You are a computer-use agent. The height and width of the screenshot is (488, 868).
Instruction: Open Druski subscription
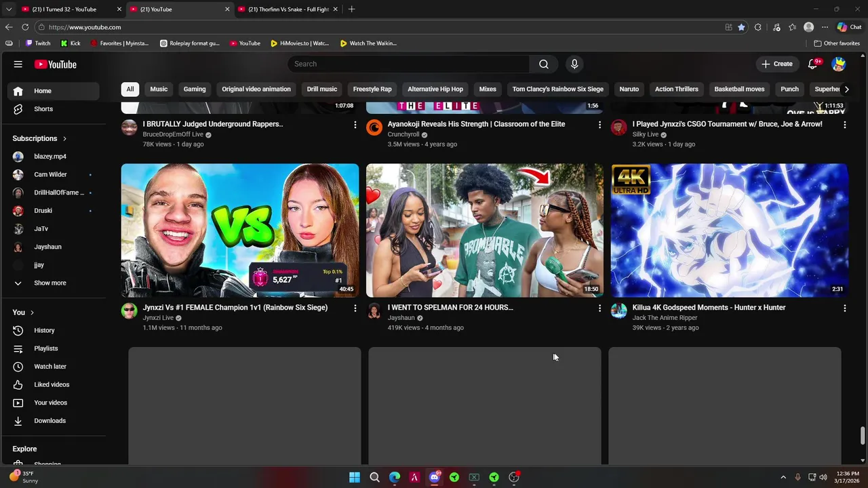coord(54,211)
